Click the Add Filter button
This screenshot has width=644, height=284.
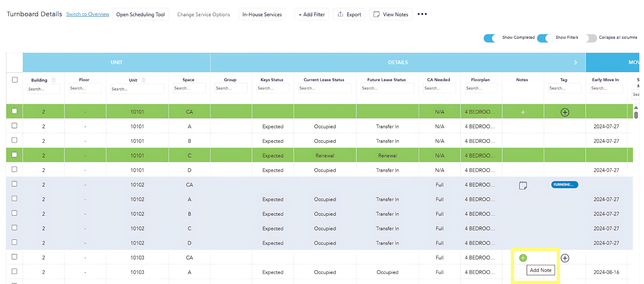coord(312,14)
